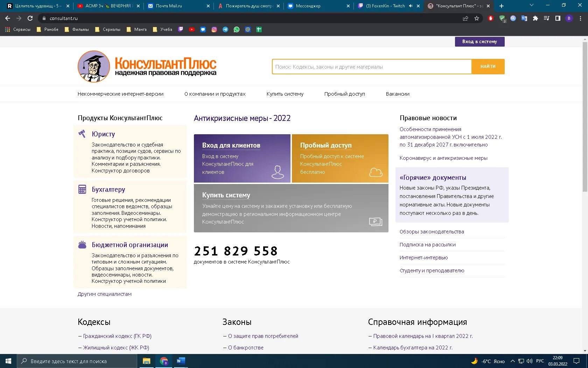Viewport: 588px width, 368px height.
Task: Open the Сериалы bookmarks folder
Action: (x=108, y=29)
